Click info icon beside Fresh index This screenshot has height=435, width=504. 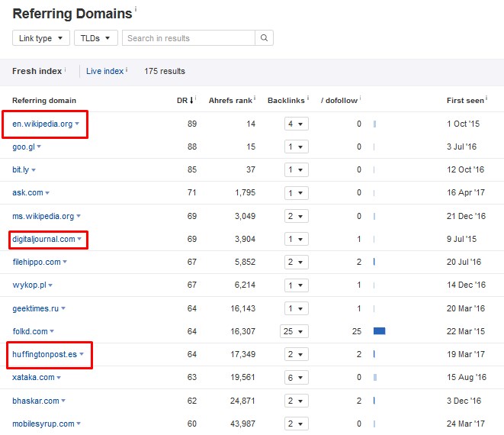66,69
